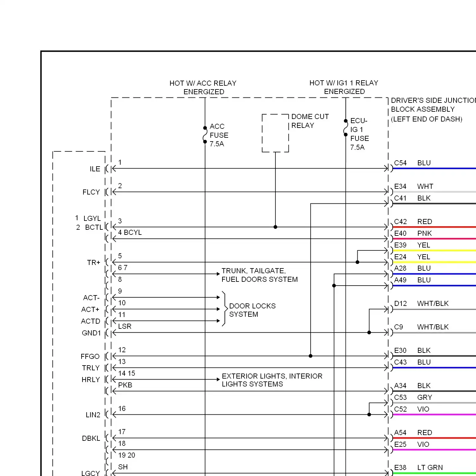Image resolution: width=476 pixels, height=476 pixels.
Task: Click the TRUNK, TAILGATE, FUEL DOORS SYSTEM reference
Action: [x=260, y=275]
